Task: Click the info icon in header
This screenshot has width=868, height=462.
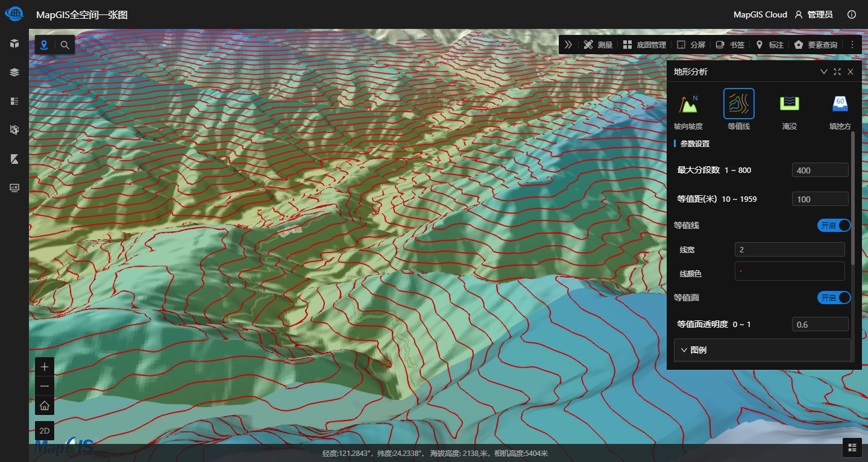Action: [852, 14]
